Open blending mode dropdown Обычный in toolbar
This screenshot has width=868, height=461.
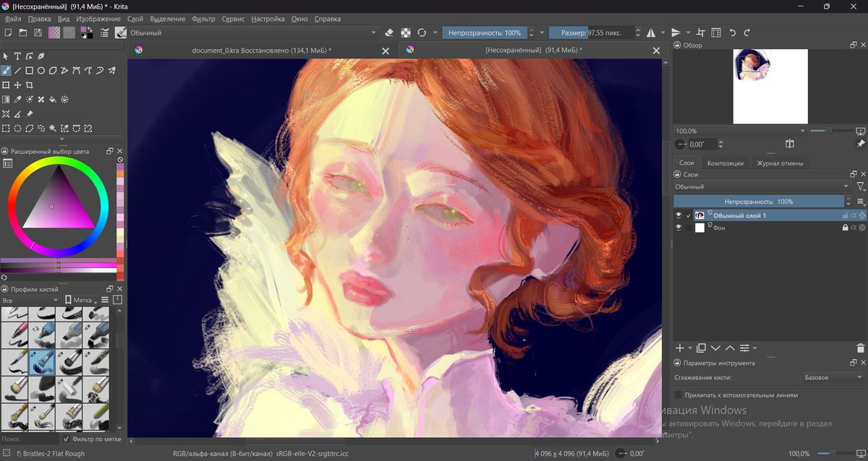(253, 33)
